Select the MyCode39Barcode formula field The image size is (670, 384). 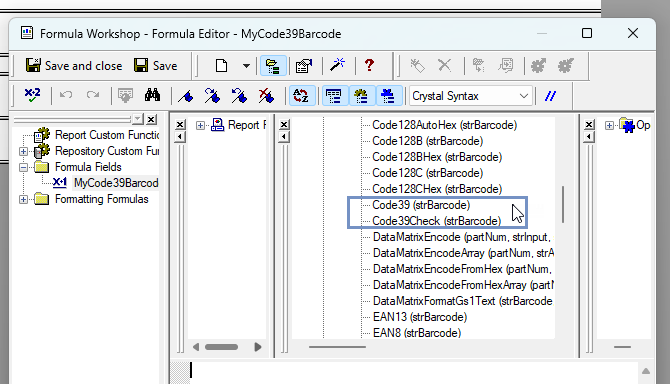[116, 183]
